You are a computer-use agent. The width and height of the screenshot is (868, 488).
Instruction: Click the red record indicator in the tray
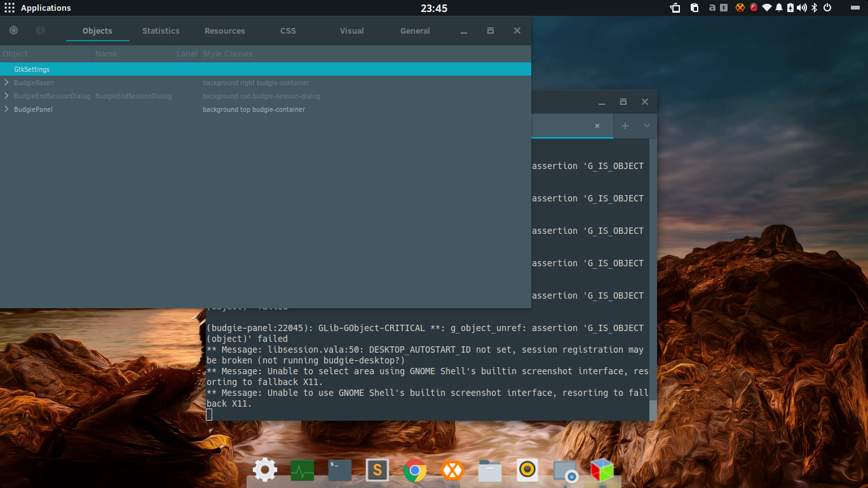click(x=754, y=8)
